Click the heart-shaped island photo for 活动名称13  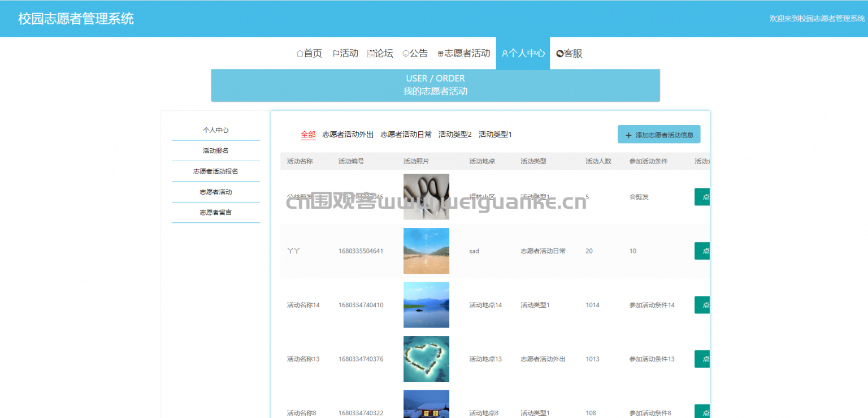pyautogui.click(x=426, y=359)
